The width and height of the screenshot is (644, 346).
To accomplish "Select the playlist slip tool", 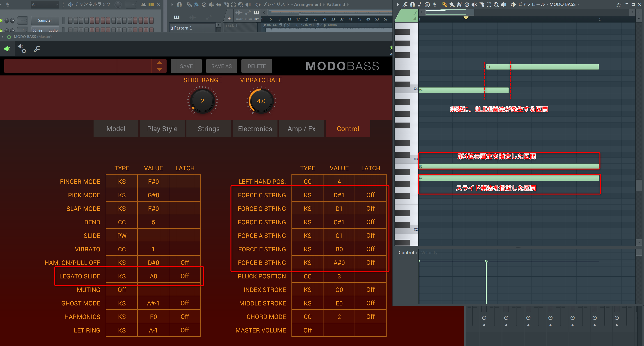I will [x=219, y=5].
